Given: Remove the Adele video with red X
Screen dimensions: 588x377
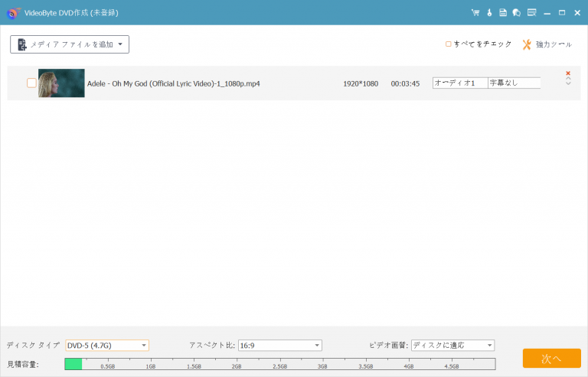Looking at the screenshot, I should 568,73.
